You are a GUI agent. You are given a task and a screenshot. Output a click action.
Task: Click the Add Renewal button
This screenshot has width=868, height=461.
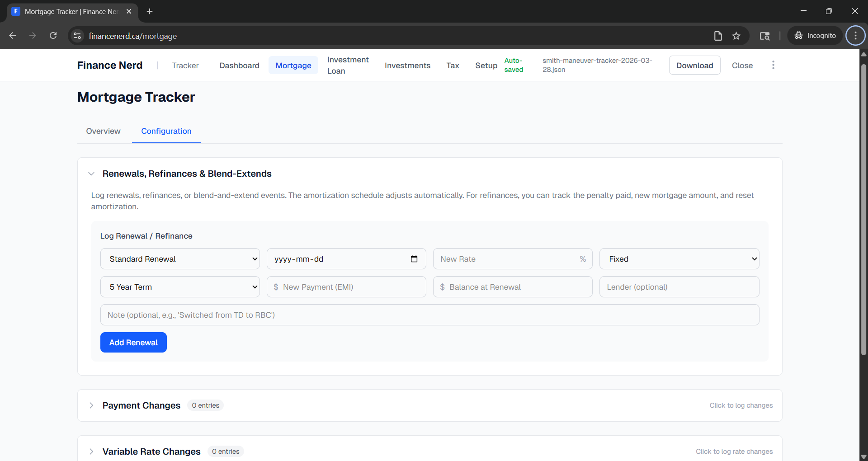(x=133, y=343)
